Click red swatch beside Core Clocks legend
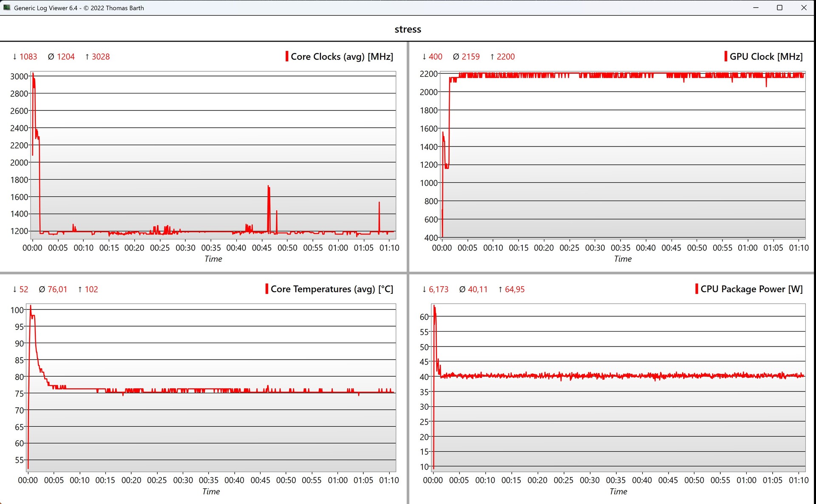Screen dimensions: 816x504 287,56
